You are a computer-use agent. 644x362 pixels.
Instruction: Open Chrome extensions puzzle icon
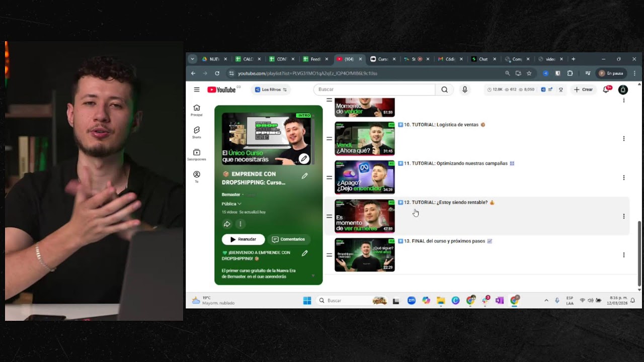click(x=570, y=73)
